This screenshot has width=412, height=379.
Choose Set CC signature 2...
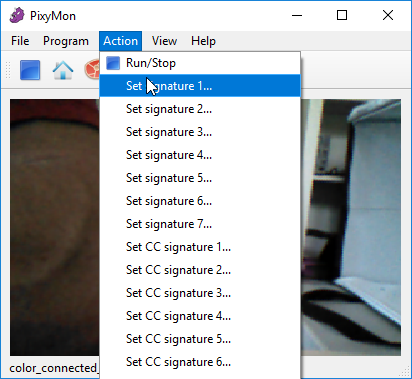[x=200, y=270]
